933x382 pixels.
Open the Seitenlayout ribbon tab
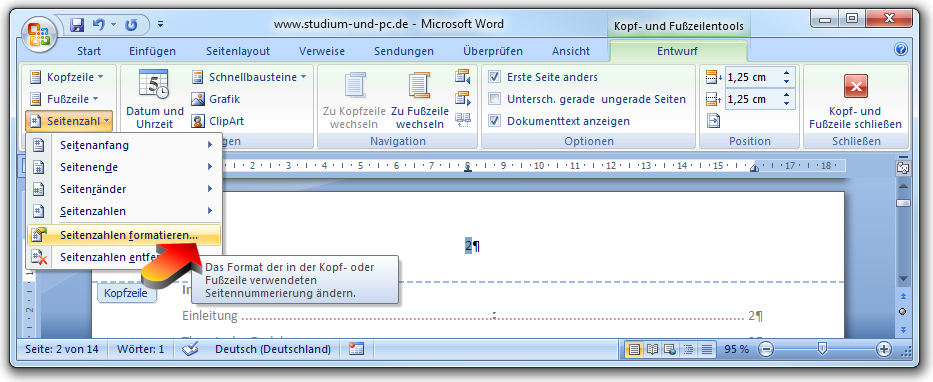[x=238, y=51]
